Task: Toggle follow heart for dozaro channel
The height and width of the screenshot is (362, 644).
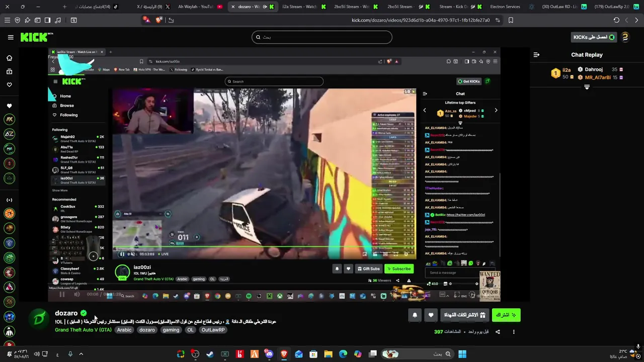Action: (x=431, y=315)
